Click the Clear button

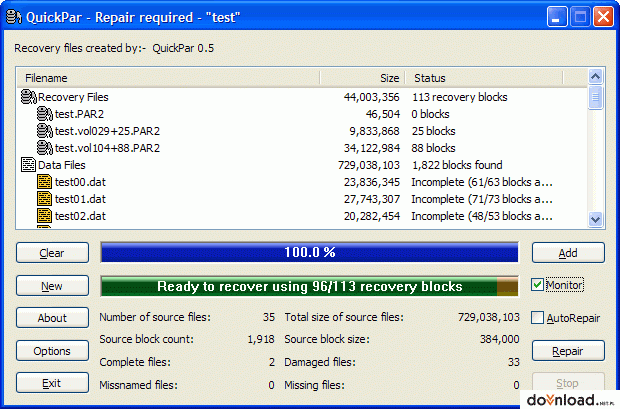point(52,253)
